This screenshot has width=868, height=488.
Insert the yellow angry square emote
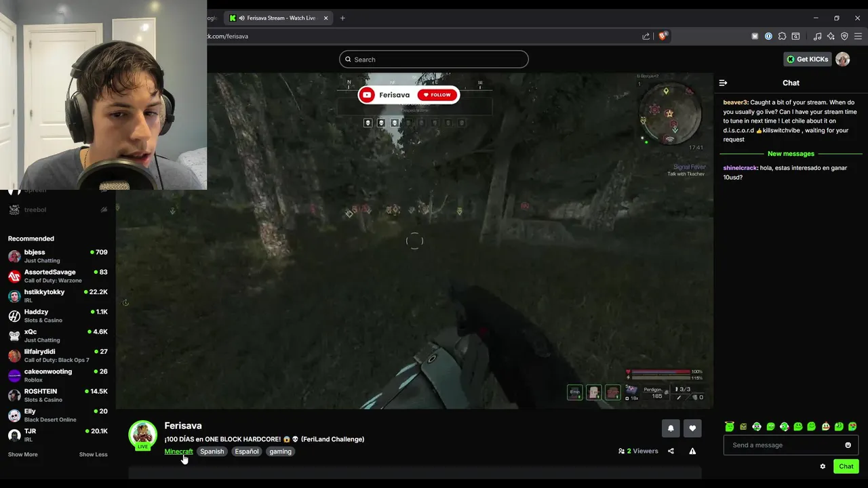[743, 427]
